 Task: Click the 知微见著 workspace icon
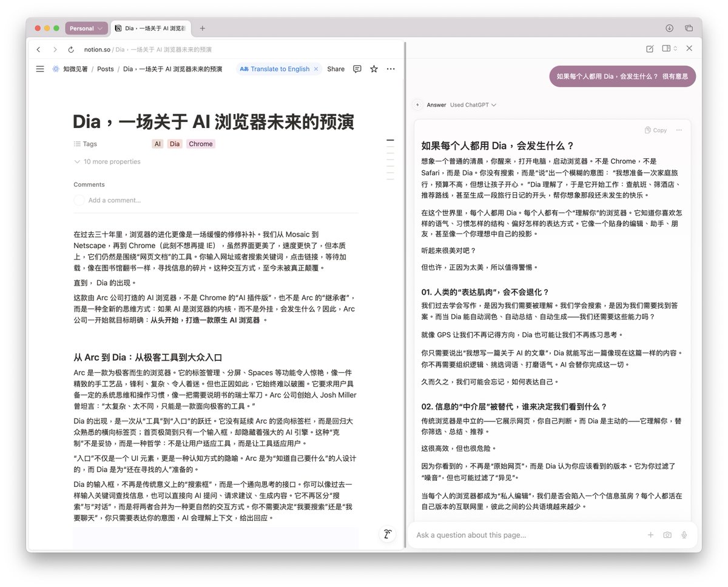56,69
